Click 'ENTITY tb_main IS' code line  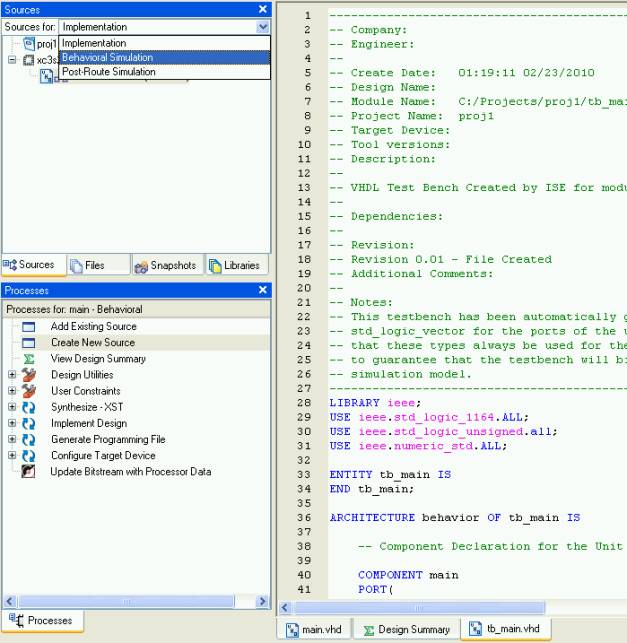[390, 475]
